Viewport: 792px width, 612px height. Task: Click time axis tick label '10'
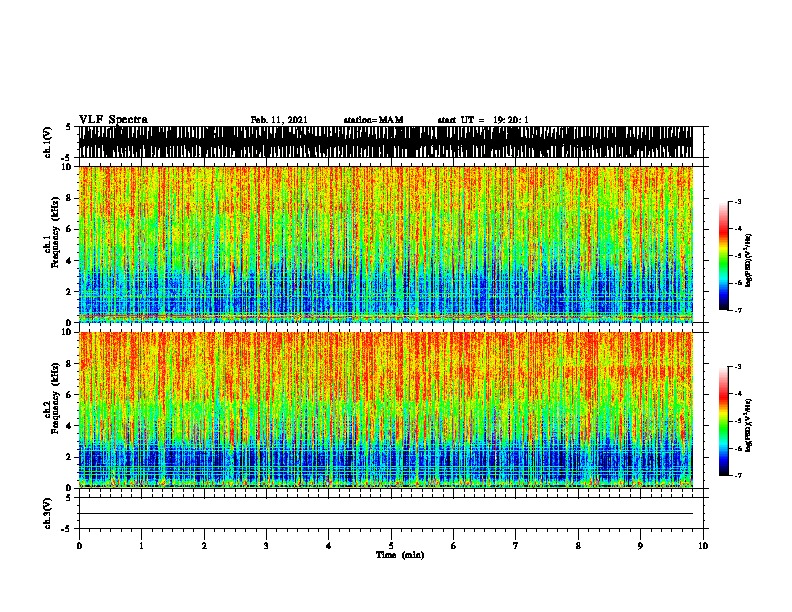(x=703, y=546)
